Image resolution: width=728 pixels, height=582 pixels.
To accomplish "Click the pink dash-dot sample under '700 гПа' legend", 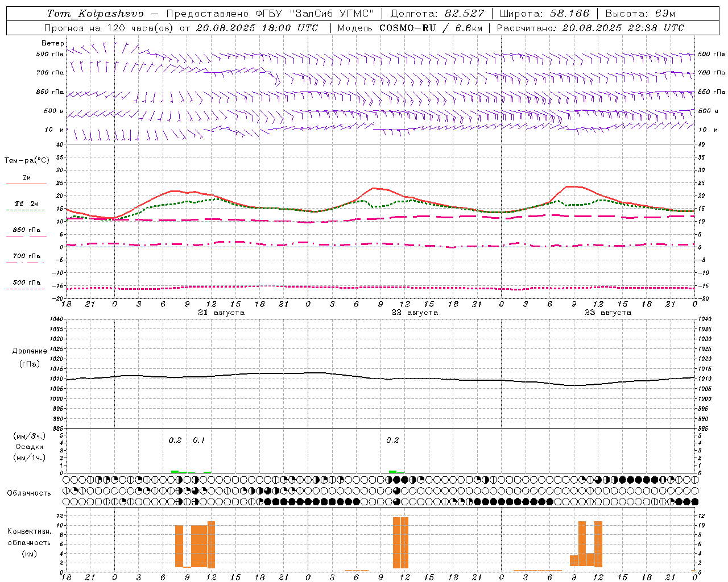I will pyautogui.click(x=25, y=263).
